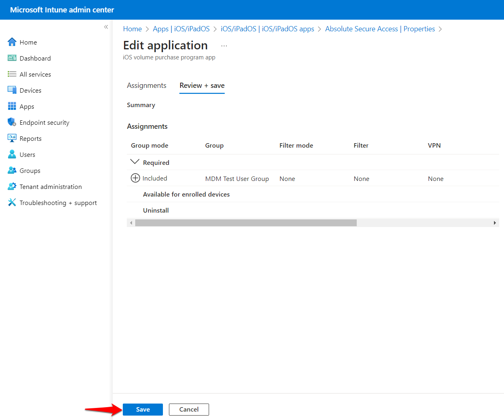Image resolution: width=504 pixels, height=420 pixels.
Task: Follow the Home breadcrumb link
Action: (132, 29)
